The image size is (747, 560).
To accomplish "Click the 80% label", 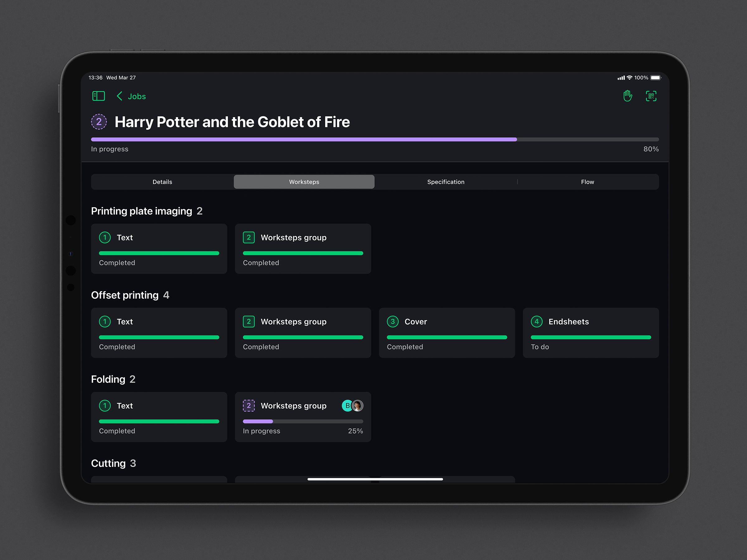I will (x=651, y=149).
